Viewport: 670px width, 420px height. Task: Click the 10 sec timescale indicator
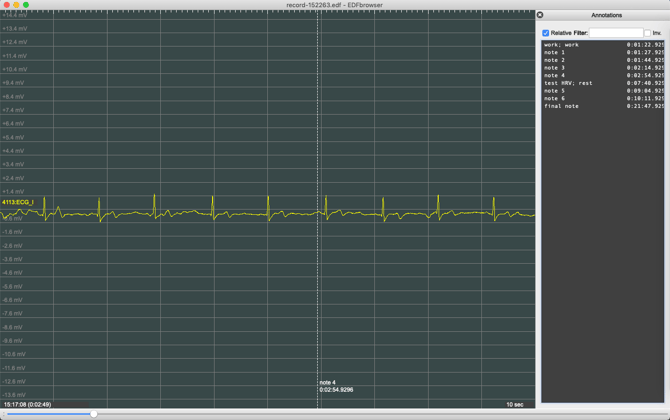(x=514, y=404)
